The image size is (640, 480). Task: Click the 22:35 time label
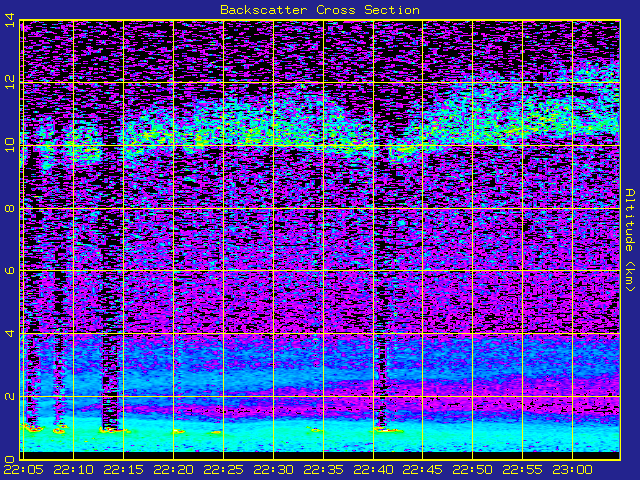point(323,470)
